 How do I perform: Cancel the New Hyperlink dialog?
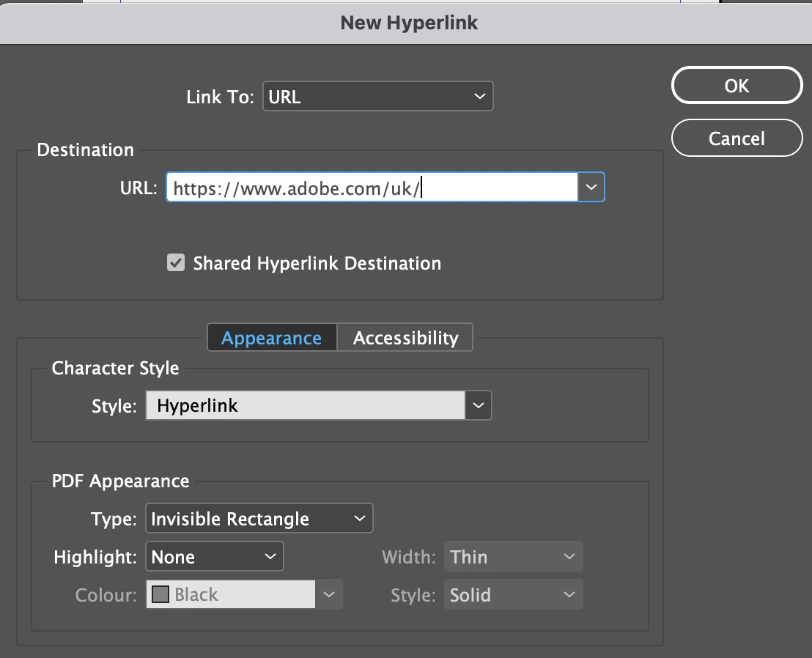(x=737, y=138)
